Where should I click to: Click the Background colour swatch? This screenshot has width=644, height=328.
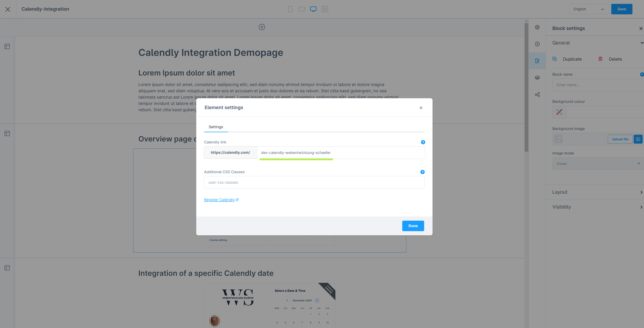(559, 112)
